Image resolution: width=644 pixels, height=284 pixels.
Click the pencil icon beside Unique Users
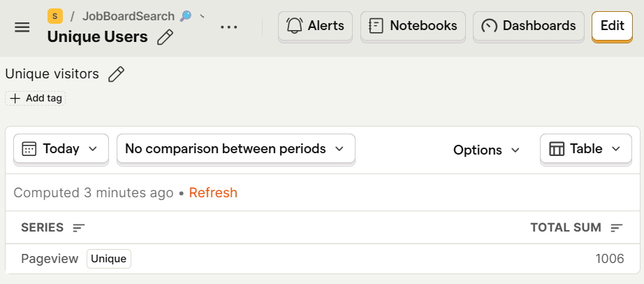pyautogui.click(x=166, y=37)
